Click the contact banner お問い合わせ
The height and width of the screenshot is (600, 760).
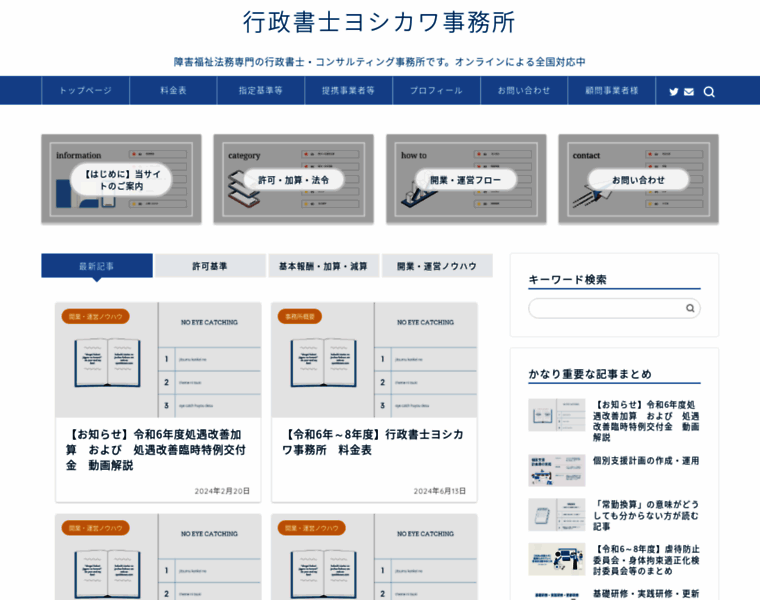click(638, 179)
